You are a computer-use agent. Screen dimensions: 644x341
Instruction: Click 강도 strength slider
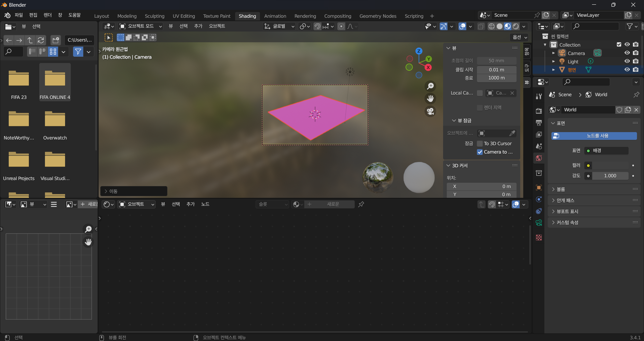[610, 176]
